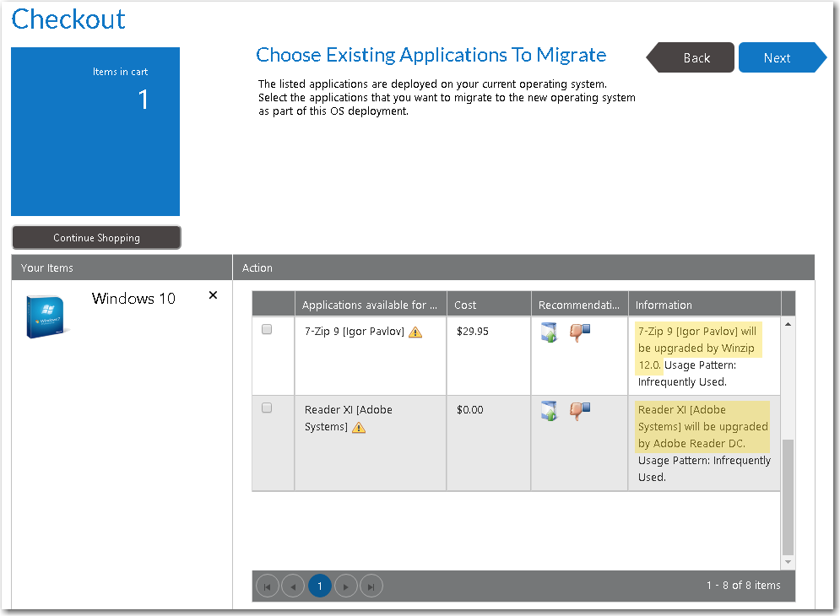The image size is (840, 616).
Task: Go to the first page of results
Action: pyautogui.click(x=267, y=586)
